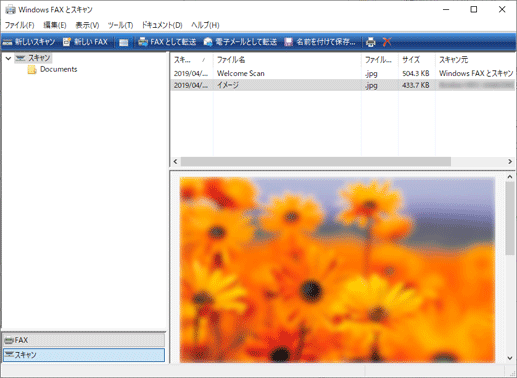
Task: Toggle the preview pane toolbar icon
Action: (124, 42)
